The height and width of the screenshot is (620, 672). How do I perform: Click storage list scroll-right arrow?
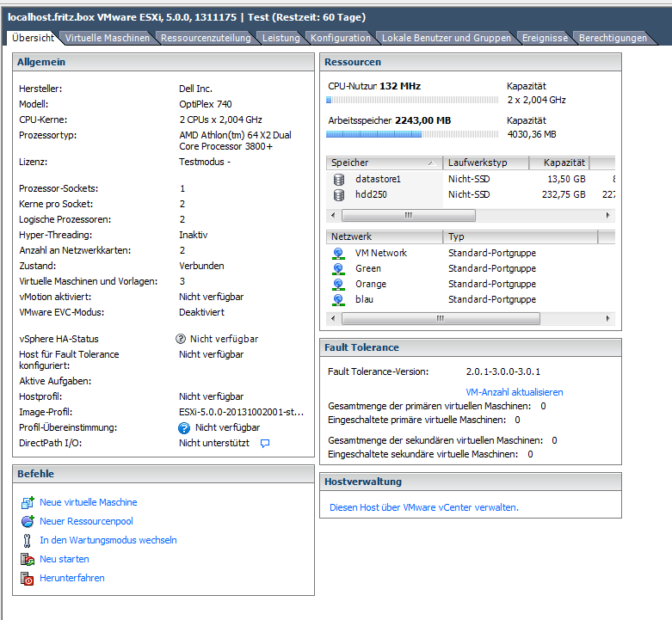coord(607,215)
